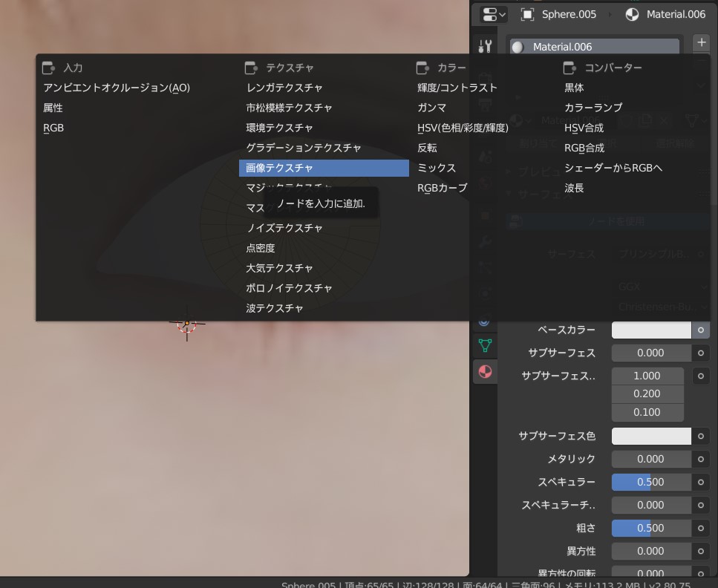Screen dimensions: 718x588
Task: Open the Physics Properties tab (blue icon)
Action: [485, 321]
